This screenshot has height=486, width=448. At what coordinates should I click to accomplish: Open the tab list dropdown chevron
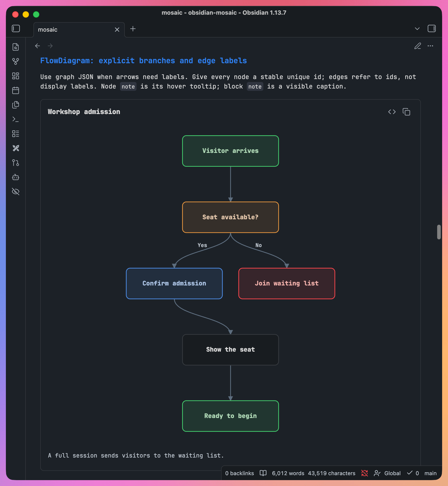pyautogui.click(x=417, y=29)
